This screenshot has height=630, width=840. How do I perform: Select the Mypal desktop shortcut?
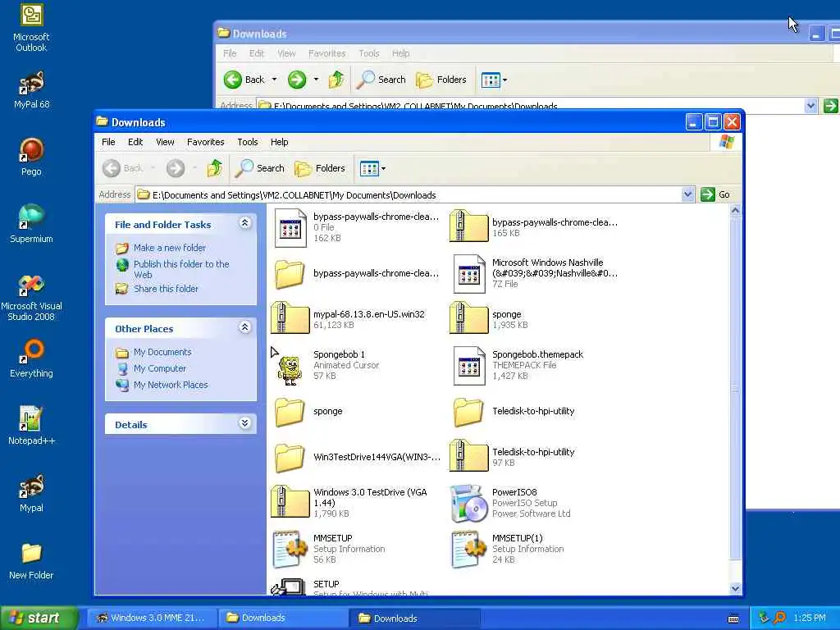pyautogui.click(x=31, y=493)
